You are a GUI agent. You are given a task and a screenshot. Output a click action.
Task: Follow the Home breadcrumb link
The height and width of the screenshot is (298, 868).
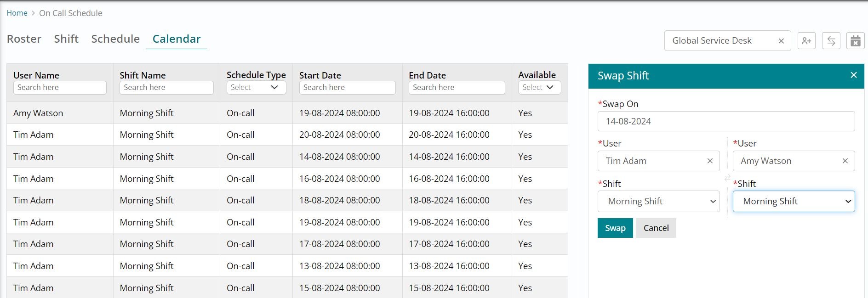click(x=17, y=13)
